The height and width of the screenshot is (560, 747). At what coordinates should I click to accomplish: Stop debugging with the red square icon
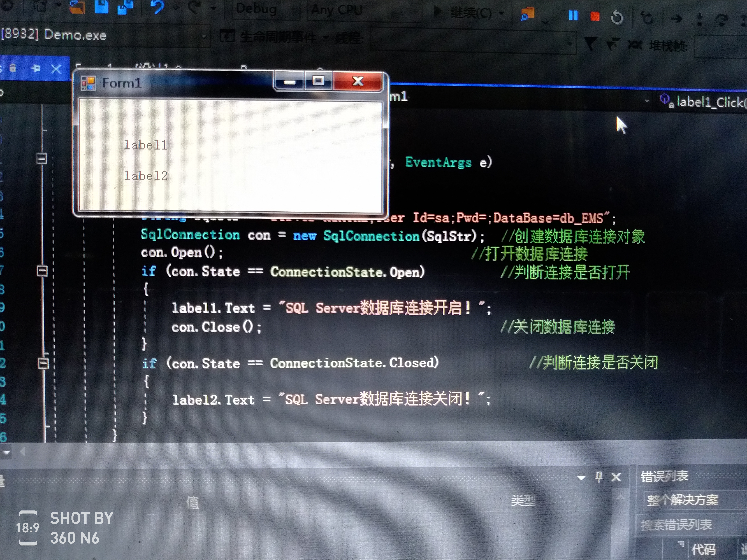[x=595, y=16]
